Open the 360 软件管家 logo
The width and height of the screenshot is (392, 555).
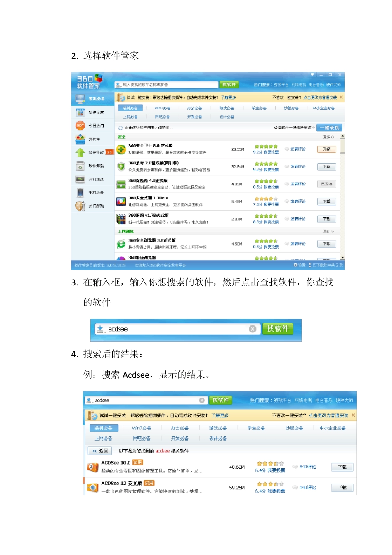point(90,81)
